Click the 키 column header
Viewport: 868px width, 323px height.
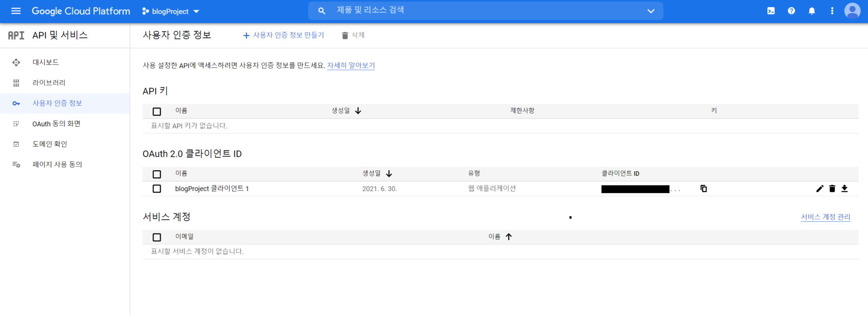pos(714,111)
